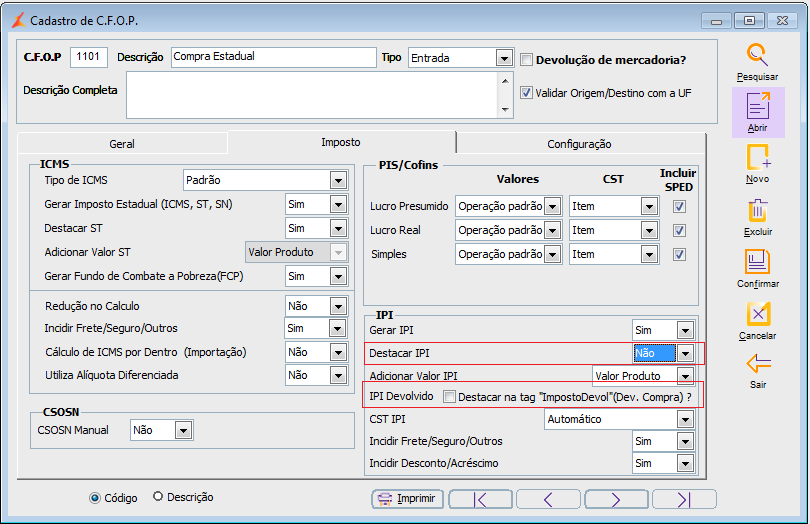Go to the last record
Image resolution: width=810 pixels, height=524 pixels.
684,499
